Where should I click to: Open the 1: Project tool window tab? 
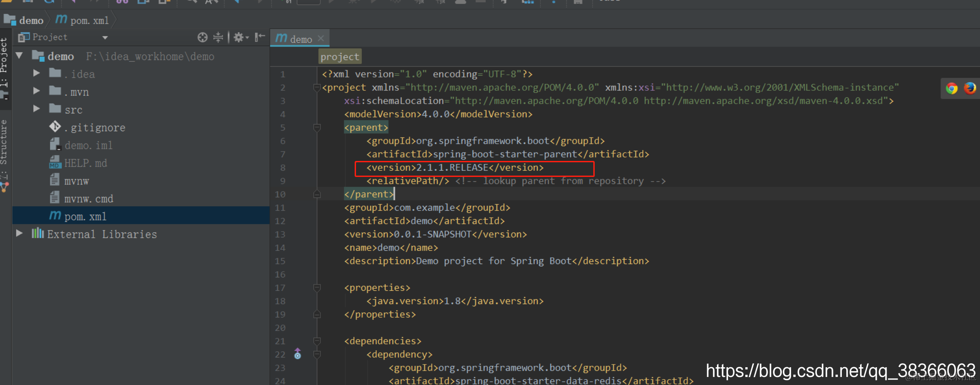pyautogui.click(x=4, y=62)
